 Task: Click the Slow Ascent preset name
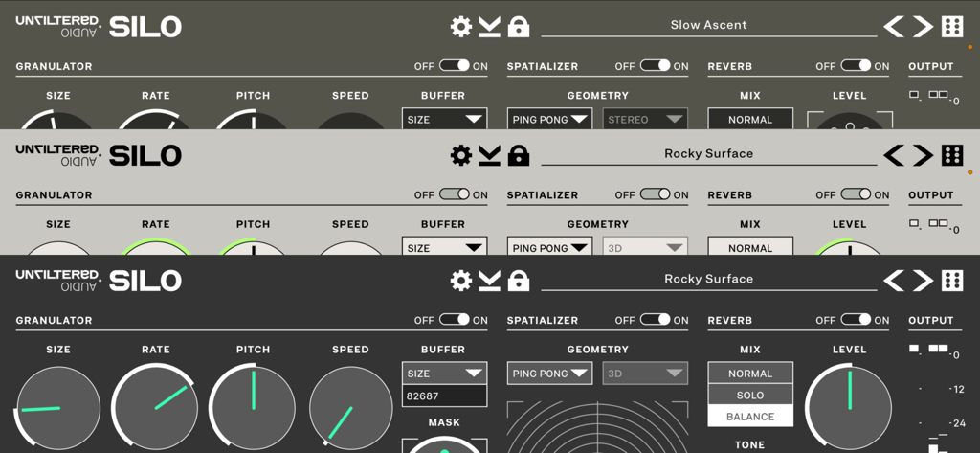(x=708, y=25)
